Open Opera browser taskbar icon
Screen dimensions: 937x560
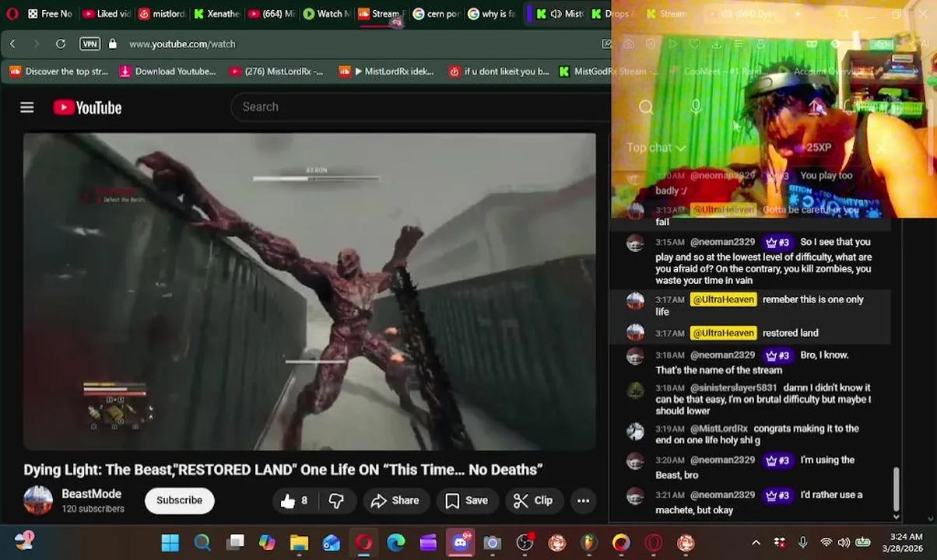click(364, 542)
